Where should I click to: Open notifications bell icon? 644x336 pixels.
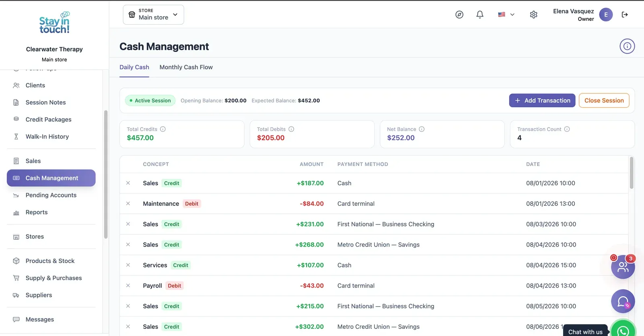click(x=480, y=15)
